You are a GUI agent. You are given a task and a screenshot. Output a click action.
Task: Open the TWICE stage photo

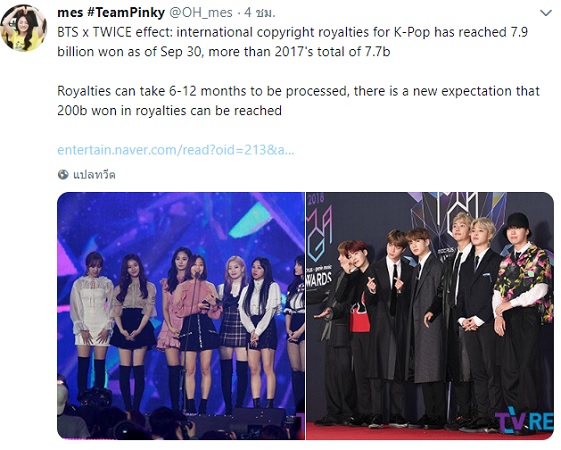tap(181, 316)
